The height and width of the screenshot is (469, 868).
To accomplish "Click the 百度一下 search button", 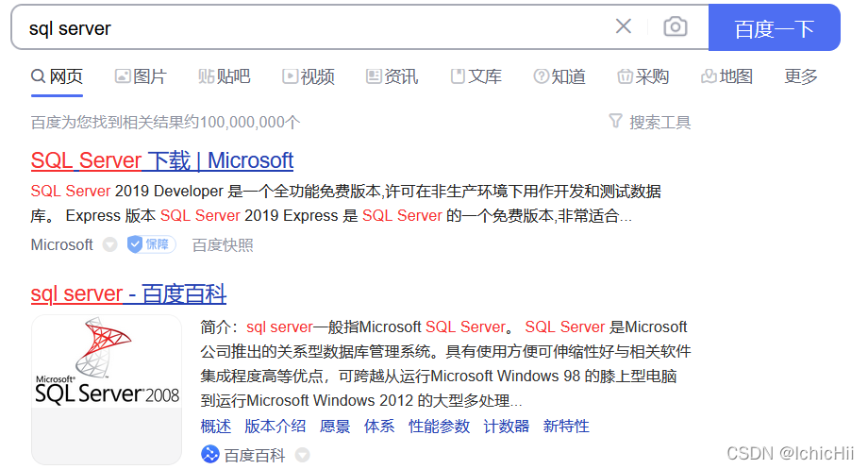I will 774,27.
